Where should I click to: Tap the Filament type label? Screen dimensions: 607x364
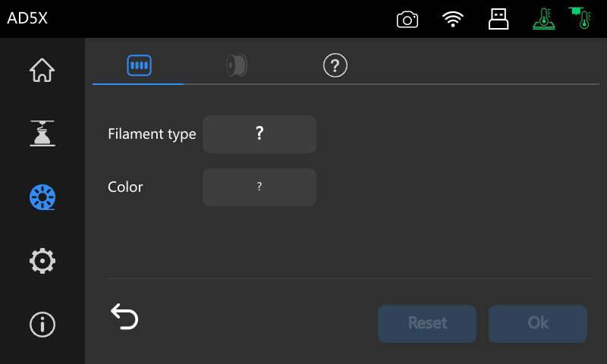(x=152, y=134)
